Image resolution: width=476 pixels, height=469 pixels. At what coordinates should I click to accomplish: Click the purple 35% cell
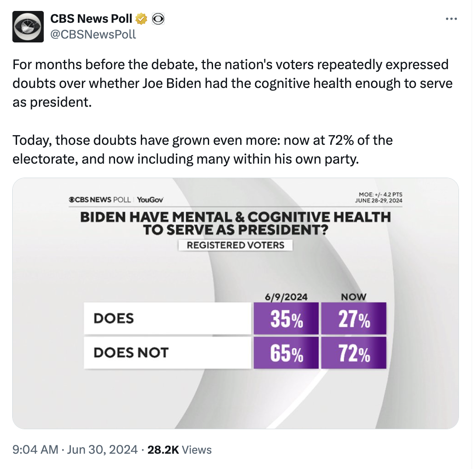click(x=287, y=318)
